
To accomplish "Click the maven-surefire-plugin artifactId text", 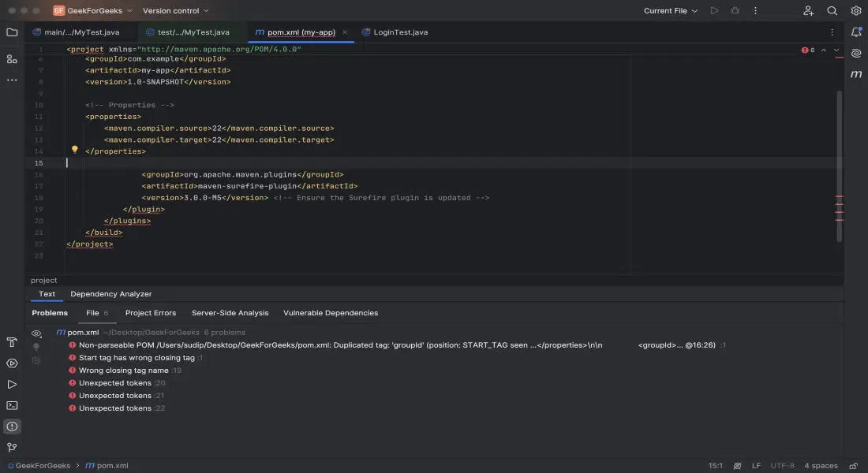I will 248,186.
